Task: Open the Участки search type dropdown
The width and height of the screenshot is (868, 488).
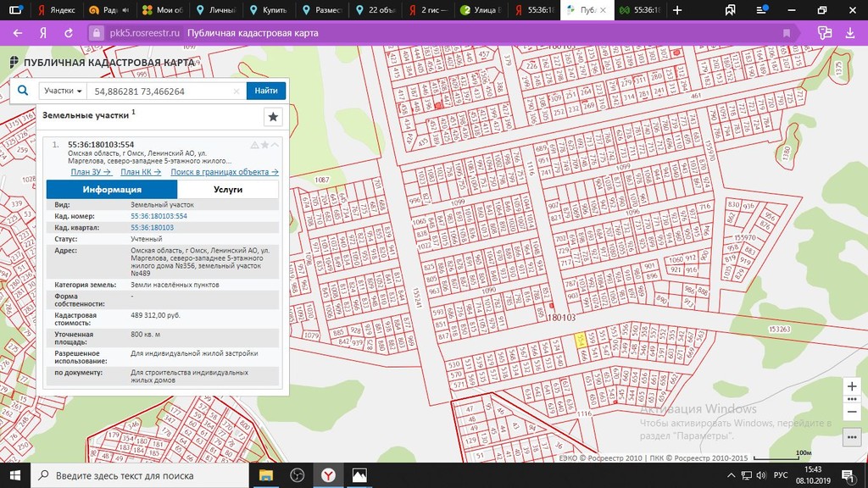Action: click(x=63, y=91)
